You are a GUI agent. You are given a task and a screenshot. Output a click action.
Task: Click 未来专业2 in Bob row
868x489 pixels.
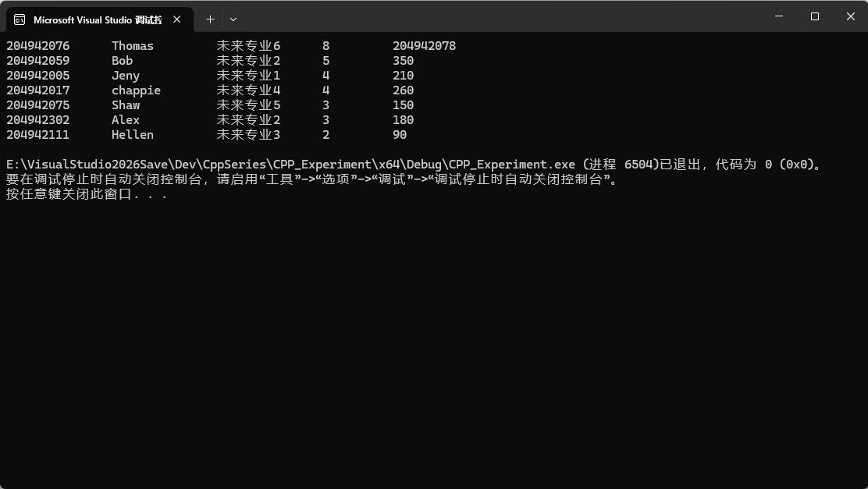(248, 61)
